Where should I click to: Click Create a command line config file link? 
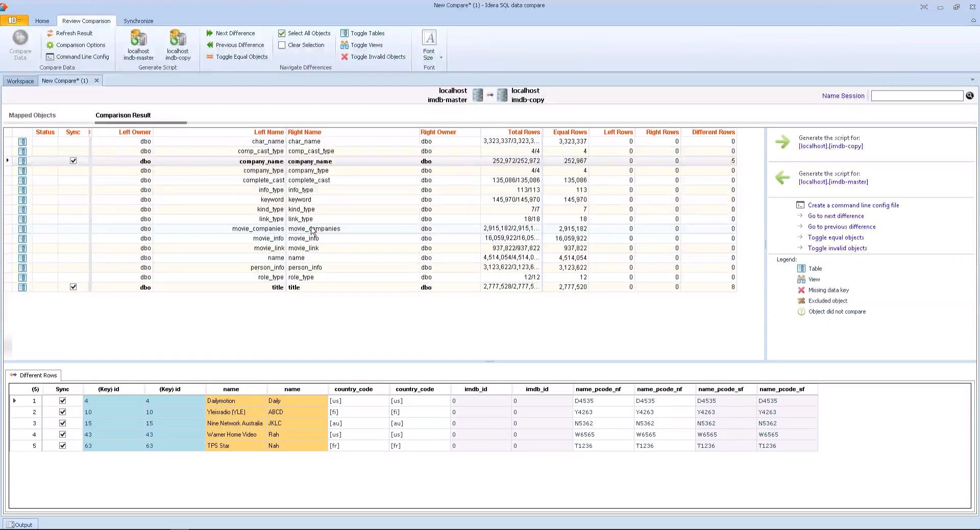[x=853, y=205]
